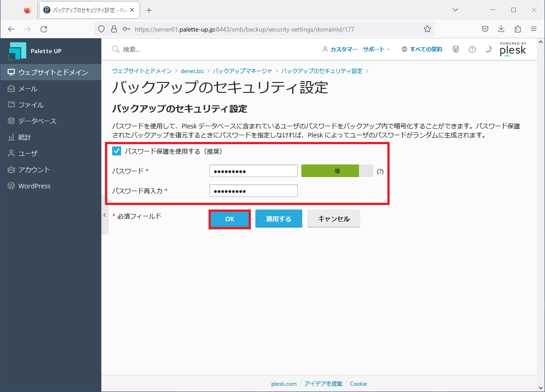This screenshot has width=545, height=392.
Task: Click バックアップのセキュリティ設定 breadcrumb
Action: pyautogui.click(x=322, y=71)
